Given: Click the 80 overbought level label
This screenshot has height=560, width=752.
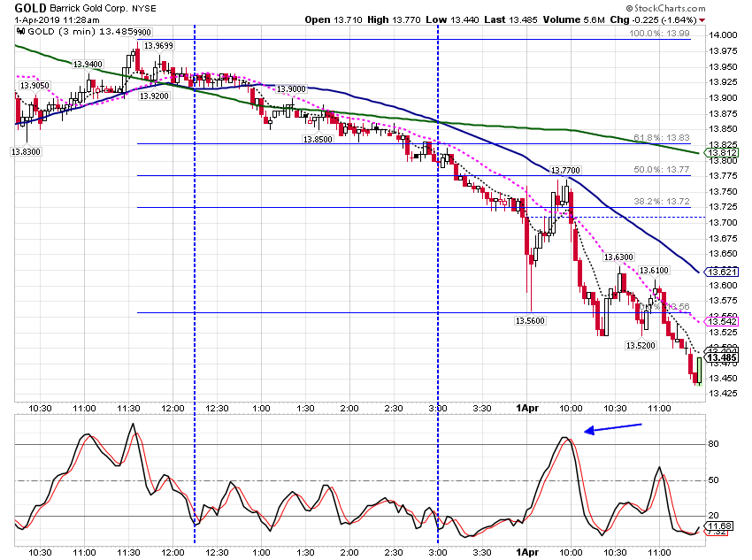Looking at the screenshot, I should pos(714,444).
